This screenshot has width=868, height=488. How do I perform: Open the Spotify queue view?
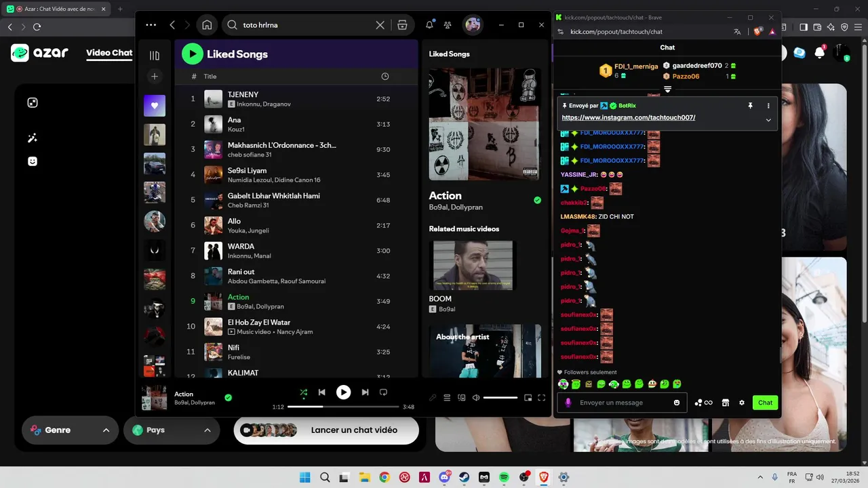[x=447, y=398]
